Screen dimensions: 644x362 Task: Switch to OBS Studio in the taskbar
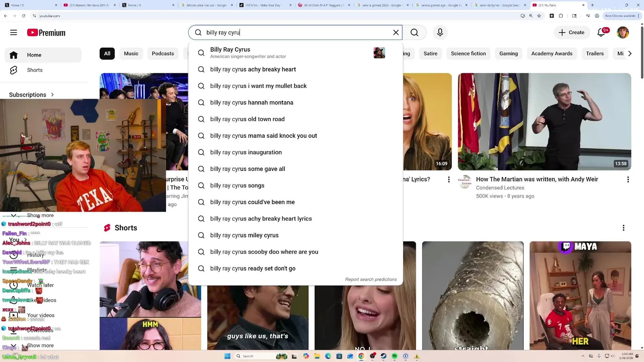tap(372, 356)
